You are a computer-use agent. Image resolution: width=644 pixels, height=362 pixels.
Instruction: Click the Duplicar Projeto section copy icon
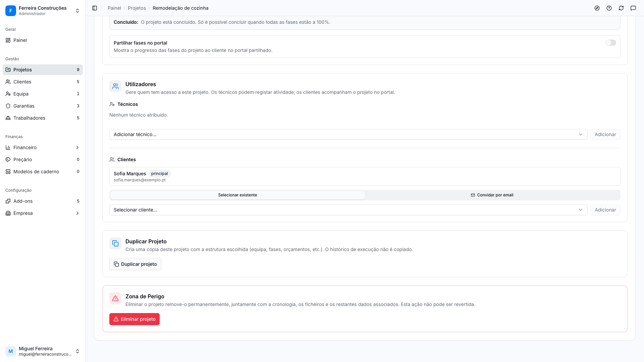pos(115,243)
